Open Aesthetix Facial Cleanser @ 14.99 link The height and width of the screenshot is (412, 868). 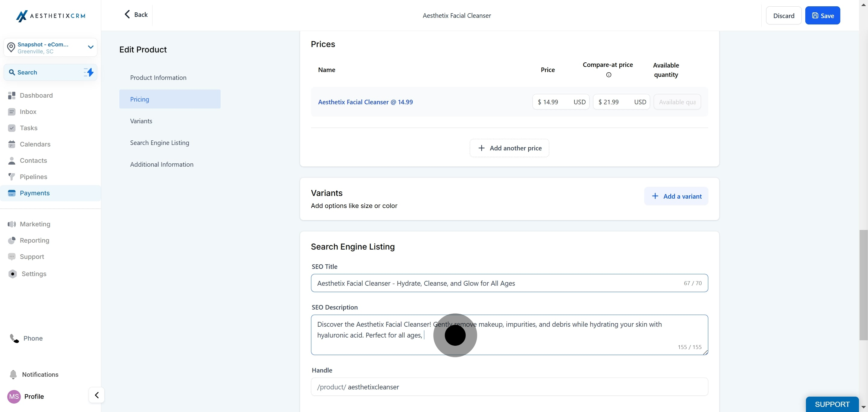(365, 102)
